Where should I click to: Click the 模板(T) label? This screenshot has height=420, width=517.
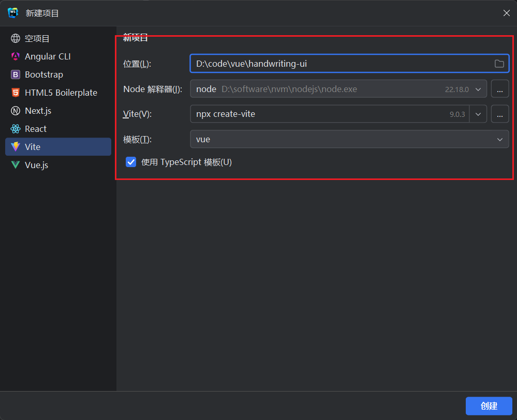coord(137,140)
